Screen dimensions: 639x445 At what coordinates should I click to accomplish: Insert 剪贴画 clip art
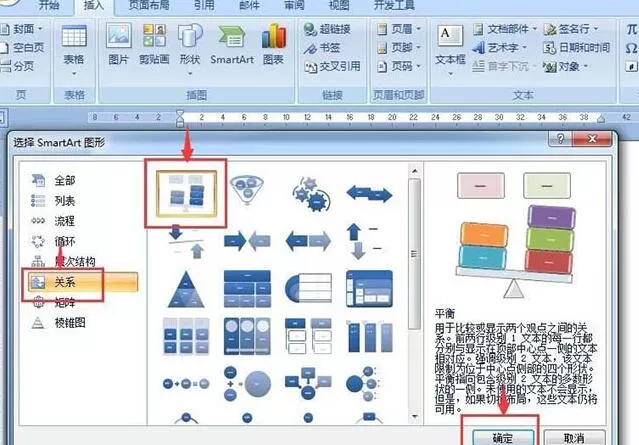point(154,44)
